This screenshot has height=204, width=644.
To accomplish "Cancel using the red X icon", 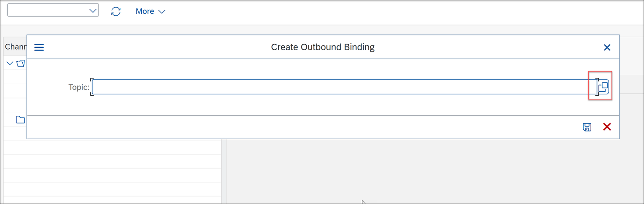I will [x=607, y=127].
